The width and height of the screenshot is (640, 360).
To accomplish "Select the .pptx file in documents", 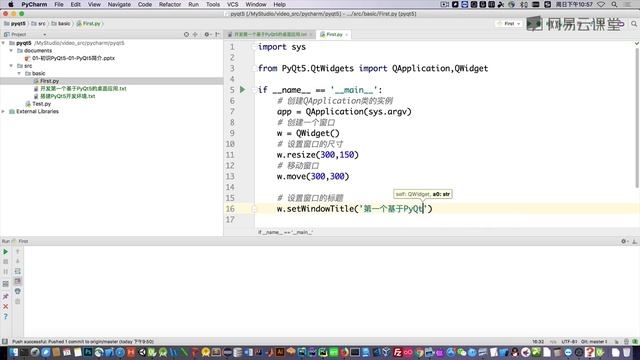I will (x=73, y=58).
